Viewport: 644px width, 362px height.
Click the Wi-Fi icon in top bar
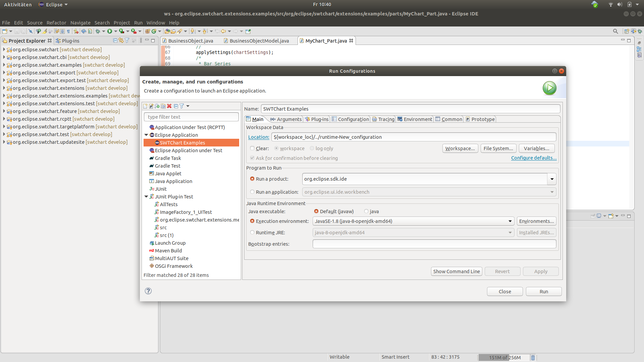[610, 4]
